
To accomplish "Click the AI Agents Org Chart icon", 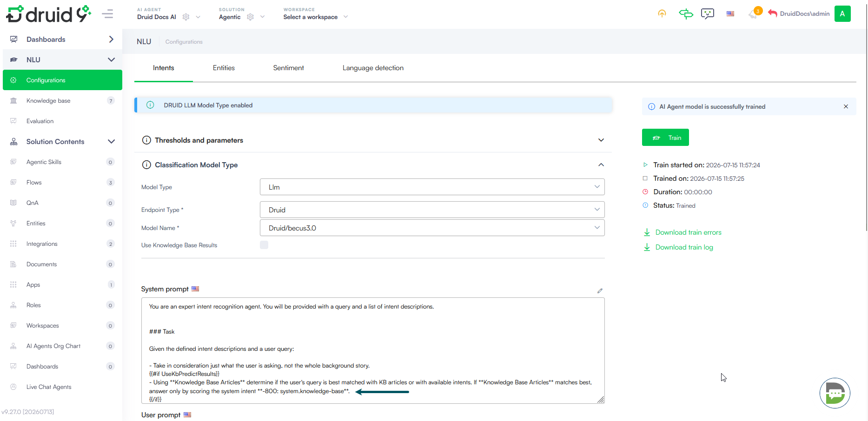I will coord(13,346).
